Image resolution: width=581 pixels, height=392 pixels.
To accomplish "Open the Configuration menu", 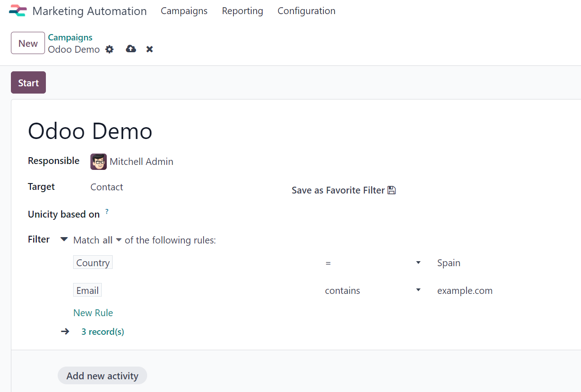I will (x=307, y=11).
